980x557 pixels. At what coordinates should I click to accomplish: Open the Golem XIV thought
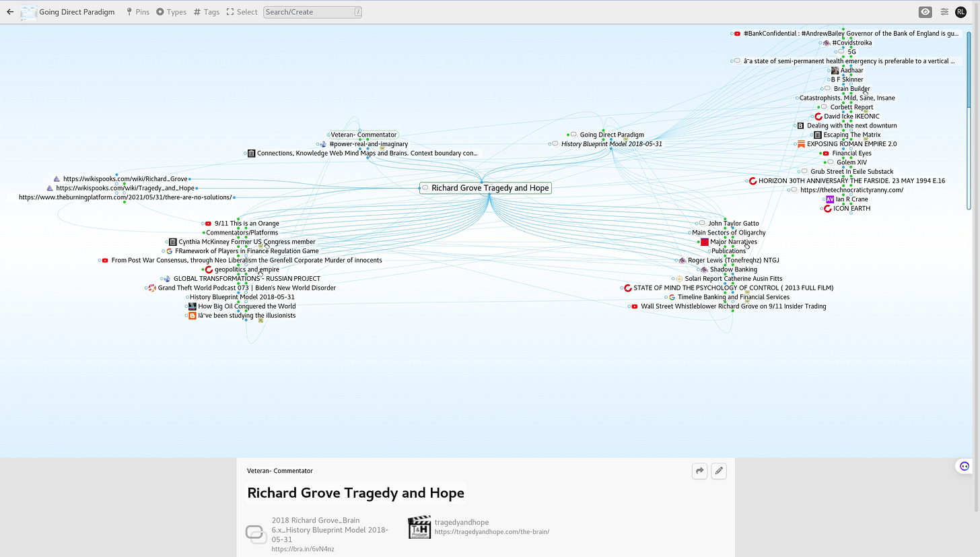tap(851, 162)
